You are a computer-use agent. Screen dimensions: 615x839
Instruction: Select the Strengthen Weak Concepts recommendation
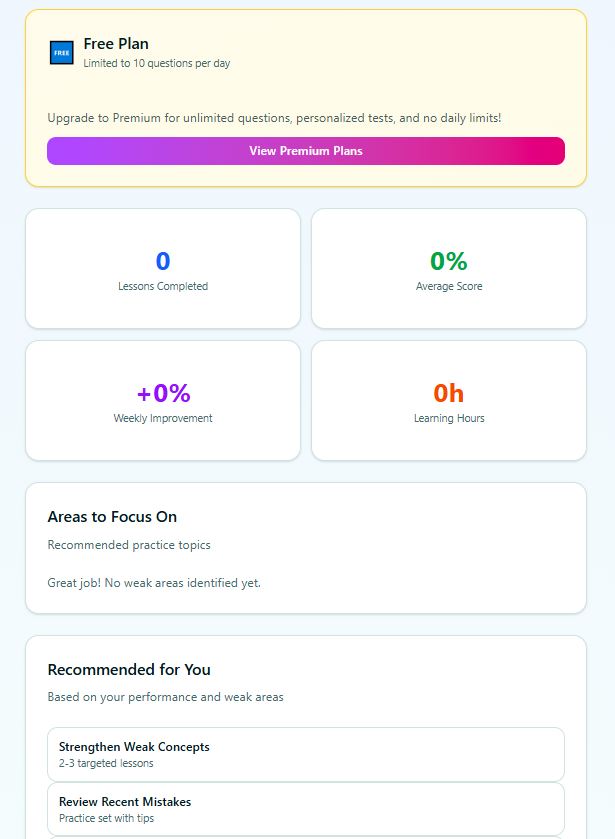pos(306,754)
